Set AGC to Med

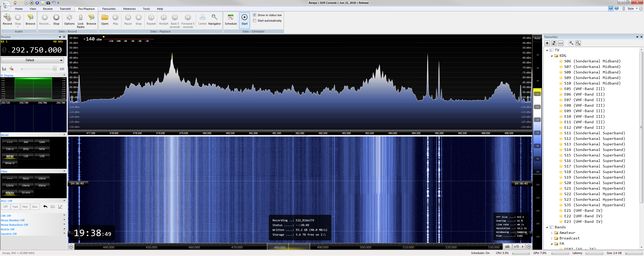pyautogui.click(x=25, y=207)
